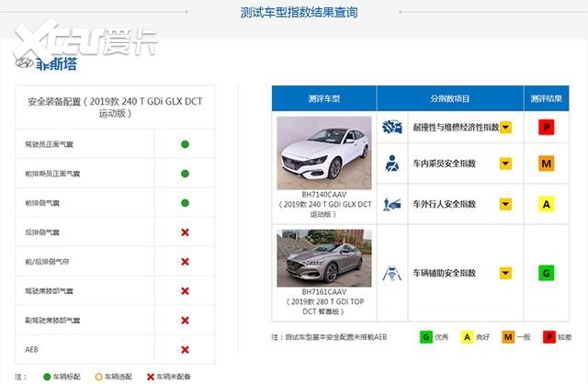The image size is (588, 384).
Task: Click green dot legend icon 车辆标配
Action: (47, 377)
